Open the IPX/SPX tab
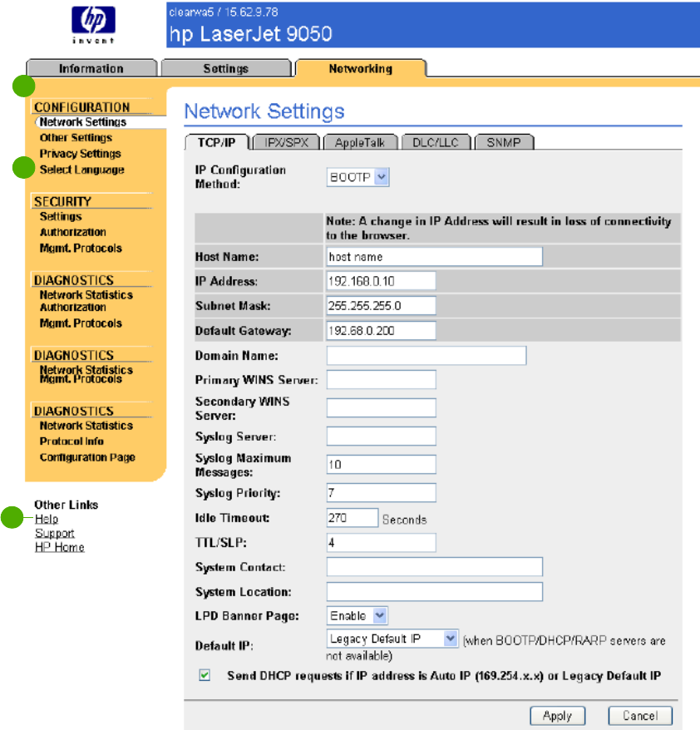Screen dimensions: 700x730 [286, 142]
